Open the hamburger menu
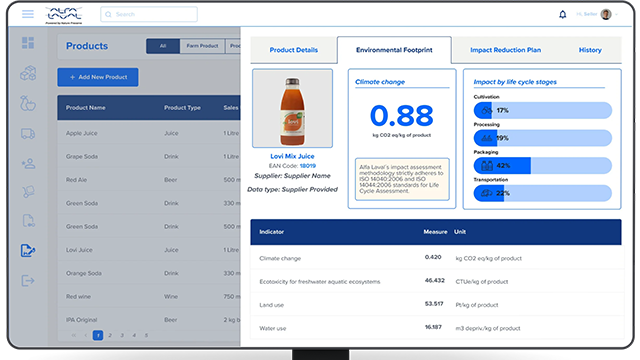This screenshot has width=640, height=360. 28,14
